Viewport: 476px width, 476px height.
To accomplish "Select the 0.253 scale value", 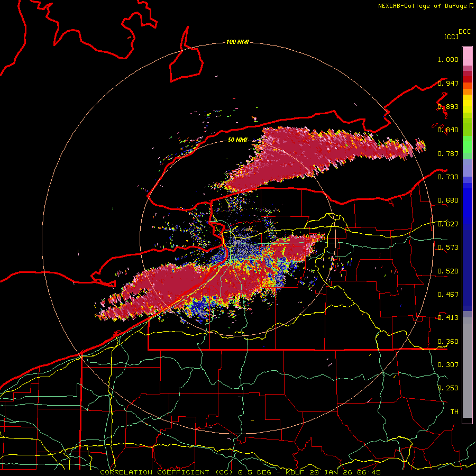I will 448,388.
